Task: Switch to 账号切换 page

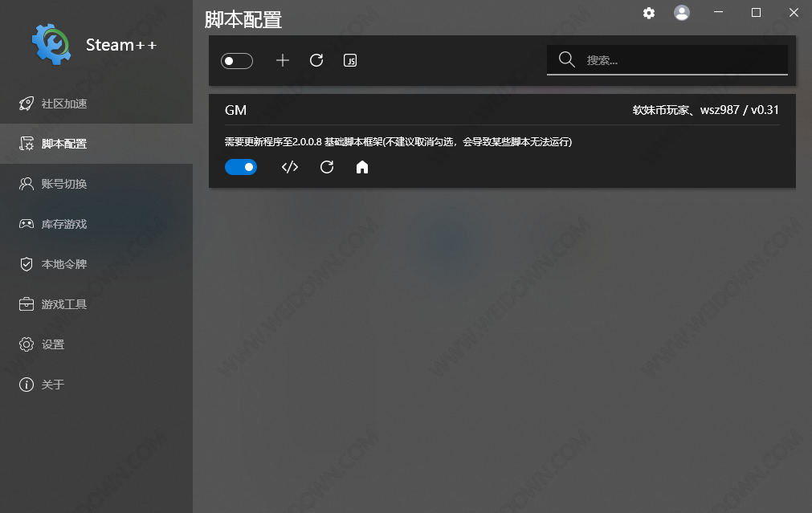Action: tap(64, 184)
